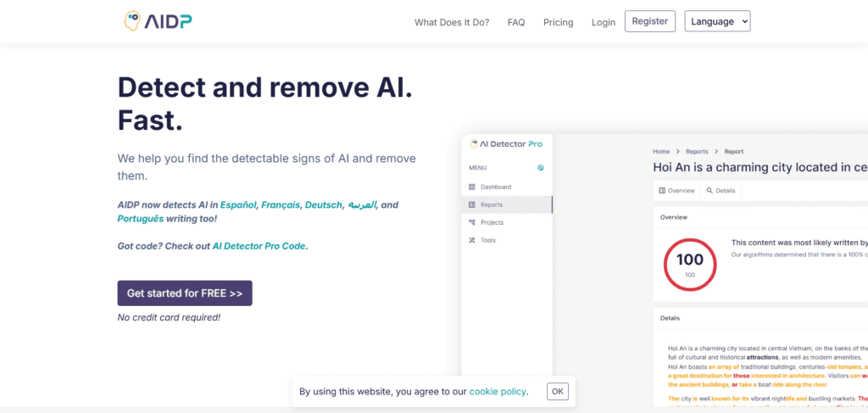868x413 pixels.
Task: Click the Tools wrench icon
Action: [471, 240]
